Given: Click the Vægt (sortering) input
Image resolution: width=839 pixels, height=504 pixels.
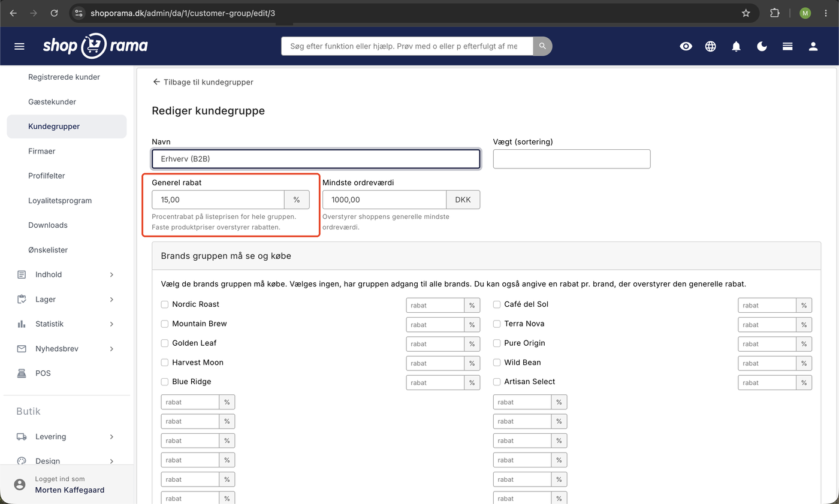Looking at the screenshot, I should (x=572, y=159).
